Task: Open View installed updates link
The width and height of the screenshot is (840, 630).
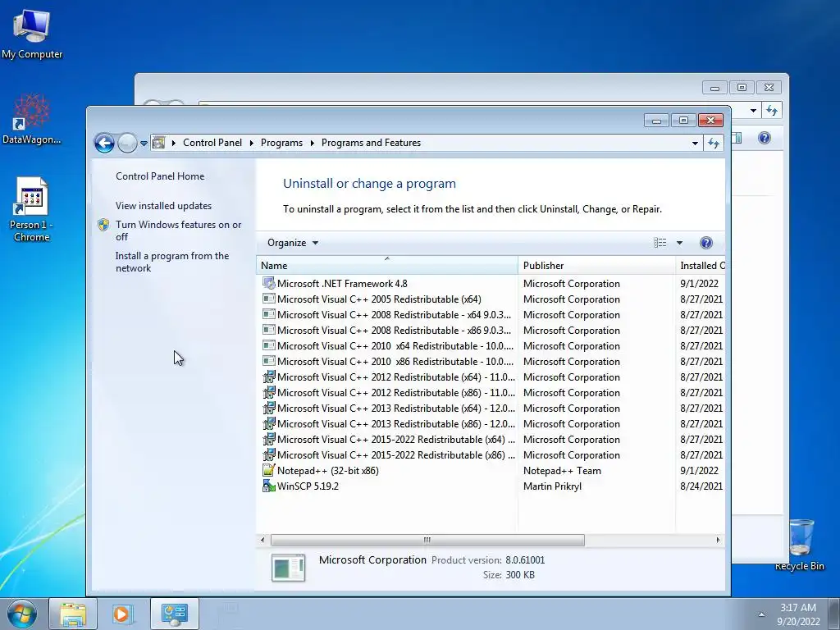Action: point(163,206)
